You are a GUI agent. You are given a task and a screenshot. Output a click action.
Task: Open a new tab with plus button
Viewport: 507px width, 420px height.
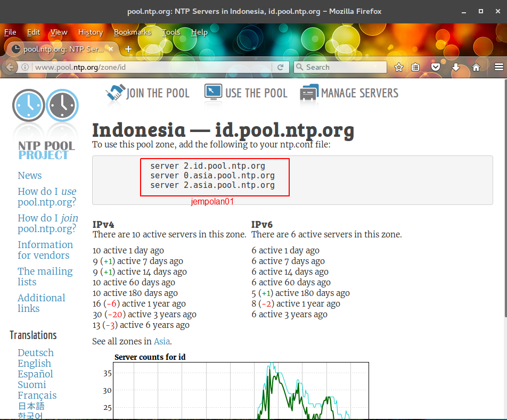click(128, 49)
